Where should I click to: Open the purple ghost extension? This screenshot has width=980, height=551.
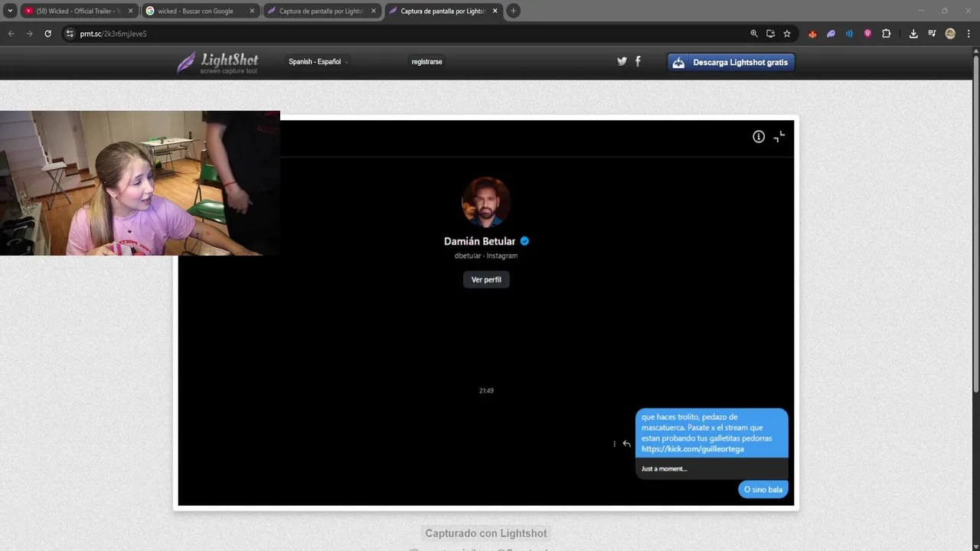831,34
